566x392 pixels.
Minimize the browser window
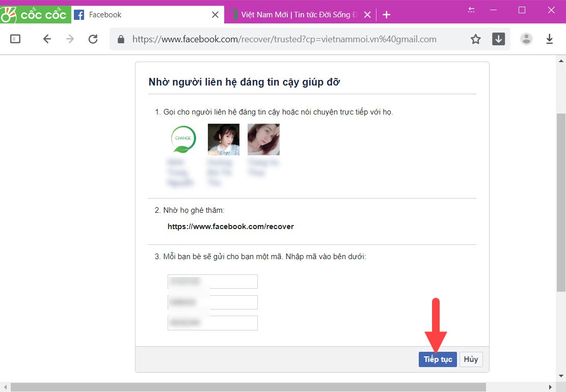pyautogui.click(x=493, y=10)
